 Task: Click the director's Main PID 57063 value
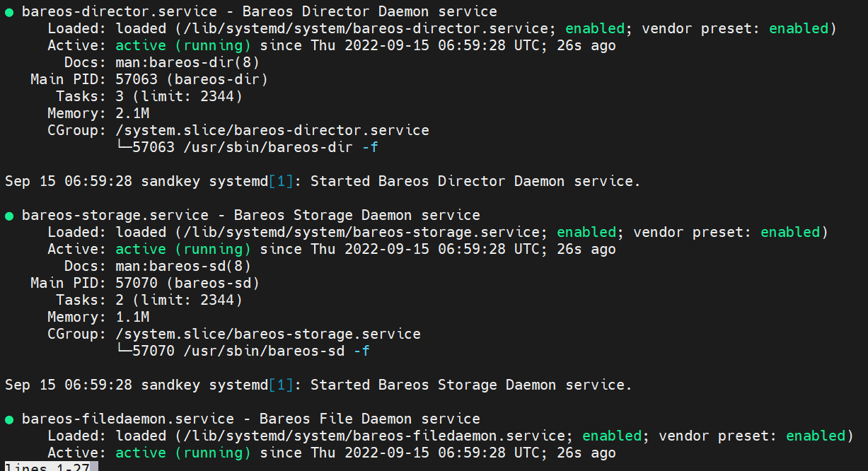tap(137, 80)
